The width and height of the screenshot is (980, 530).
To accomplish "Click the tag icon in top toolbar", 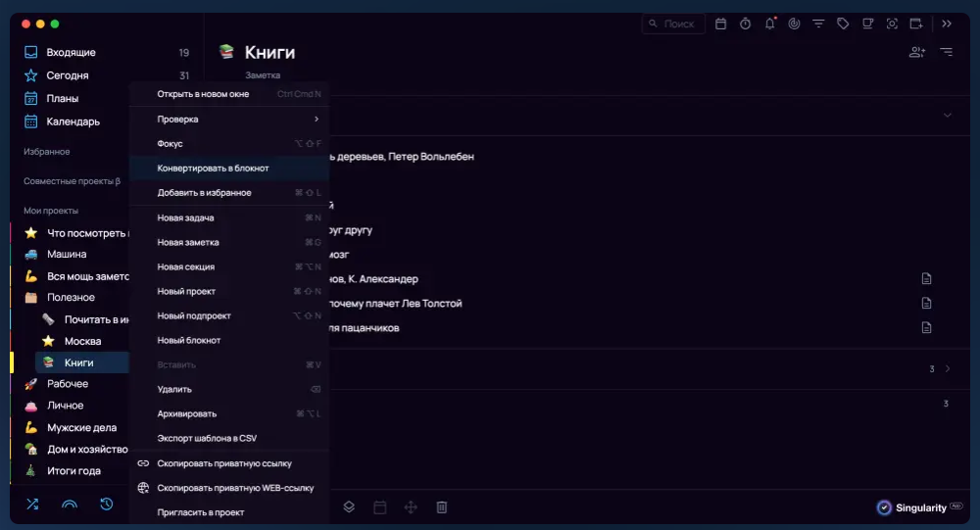I will click(x=841, y=24).
